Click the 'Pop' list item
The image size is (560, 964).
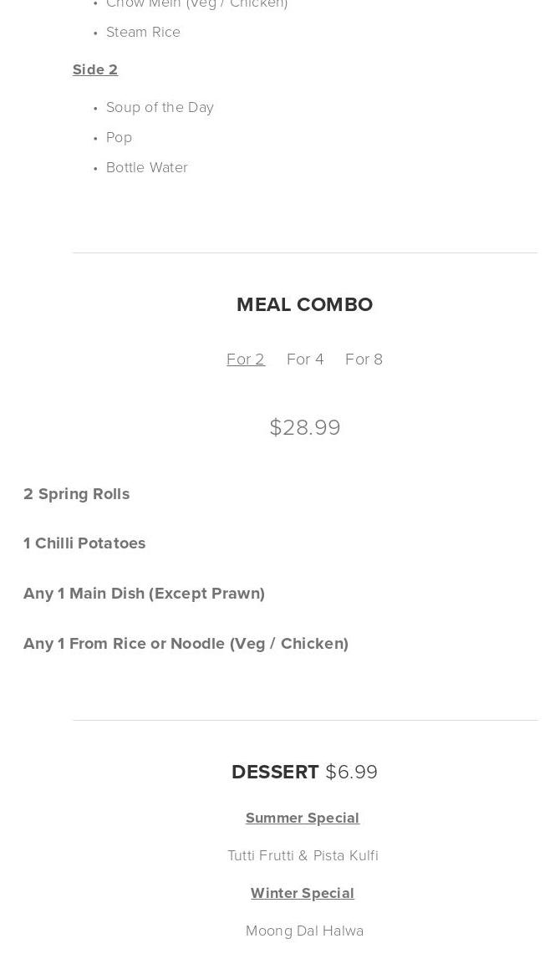pyautogui.click(x=120, y=138)
